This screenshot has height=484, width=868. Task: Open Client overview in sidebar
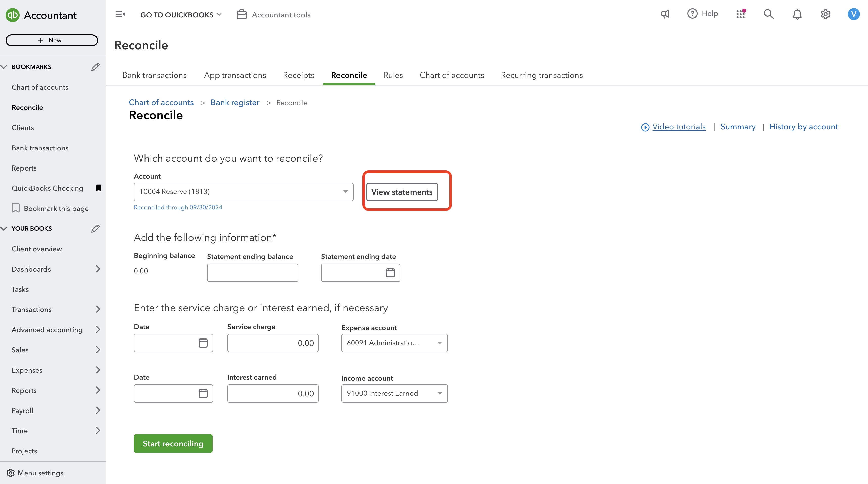tap(37, 249)
